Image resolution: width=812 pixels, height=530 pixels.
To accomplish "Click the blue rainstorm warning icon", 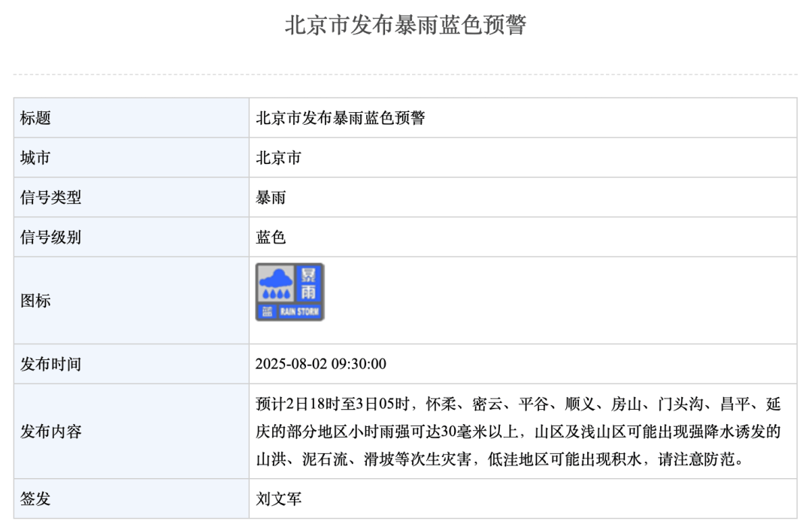I will pos(290,292).
